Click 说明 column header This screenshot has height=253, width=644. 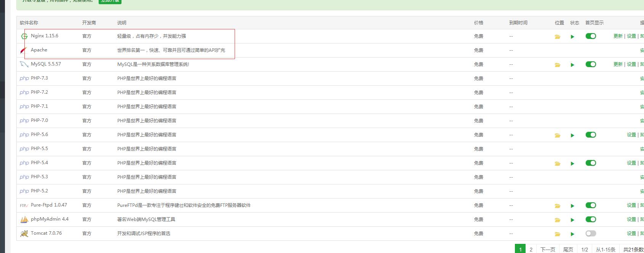(x=122, y=23)
